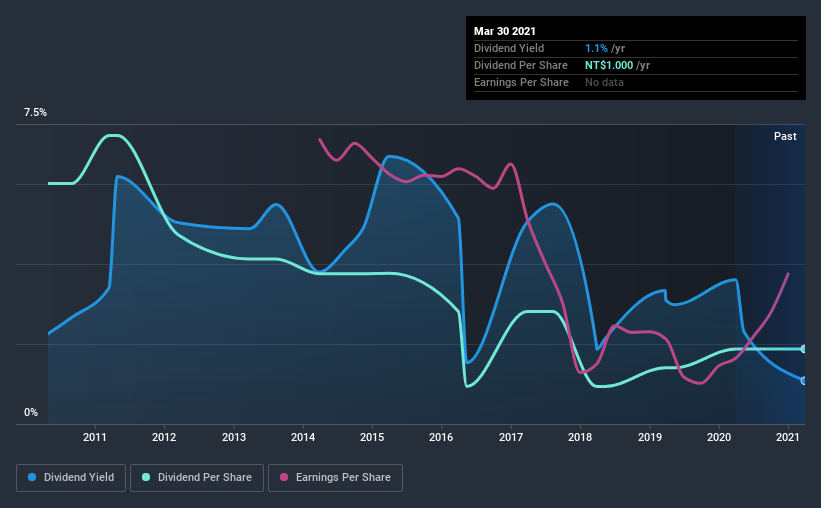Click the 1.1% dividend yield value
Viewport: 821px width, 508px height.
coord(596,48)
